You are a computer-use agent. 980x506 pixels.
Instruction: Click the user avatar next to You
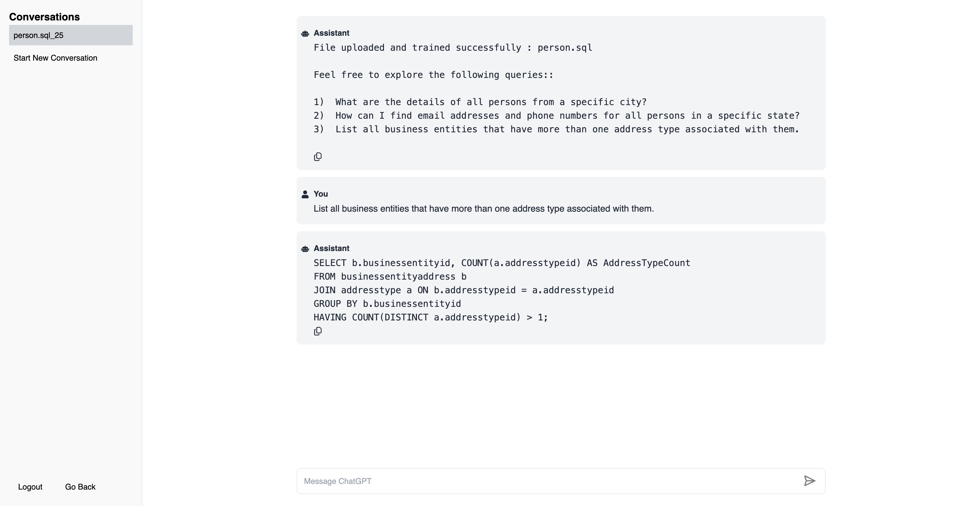click(x=305, y=194)
